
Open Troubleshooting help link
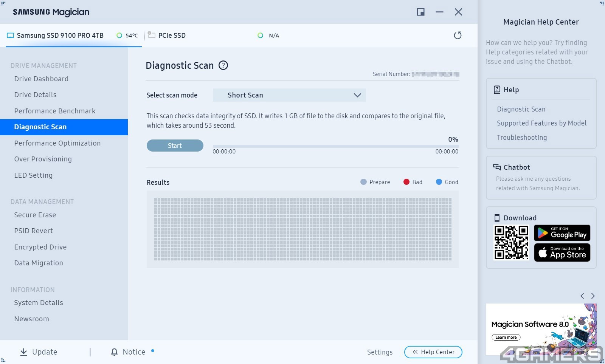[522, 137]
